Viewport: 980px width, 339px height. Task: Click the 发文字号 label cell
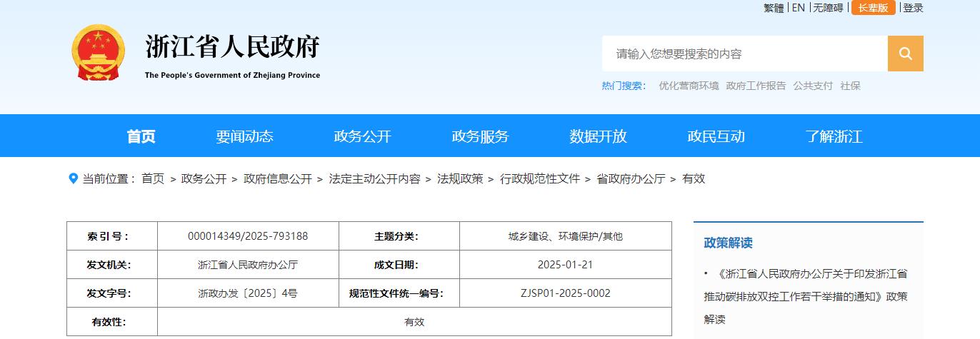(112, 293)
